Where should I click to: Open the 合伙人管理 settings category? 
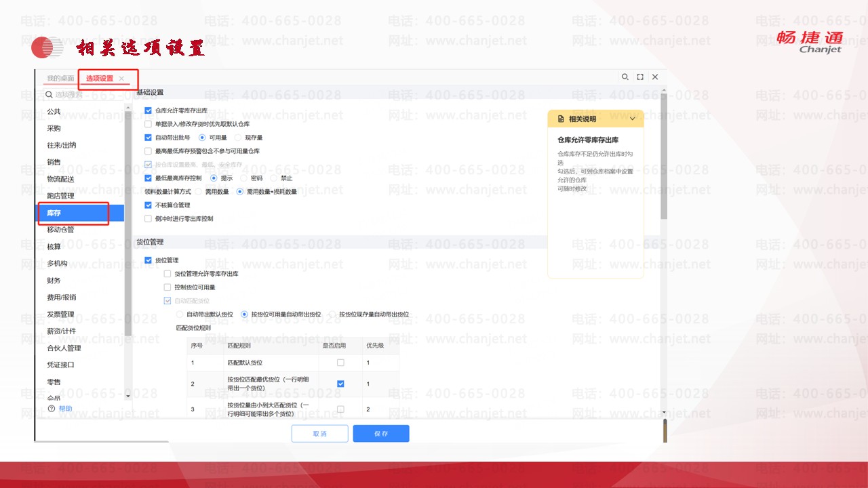[64, 348]
